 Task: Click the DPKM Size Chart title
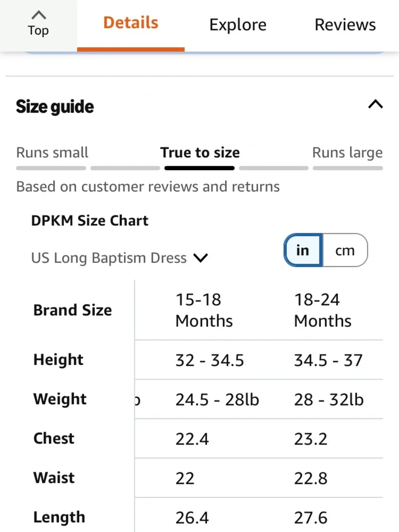(x=90, y=220)
